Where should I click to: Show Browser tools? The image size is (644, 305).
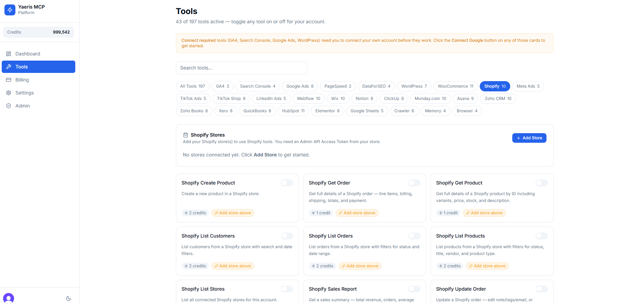467,111
